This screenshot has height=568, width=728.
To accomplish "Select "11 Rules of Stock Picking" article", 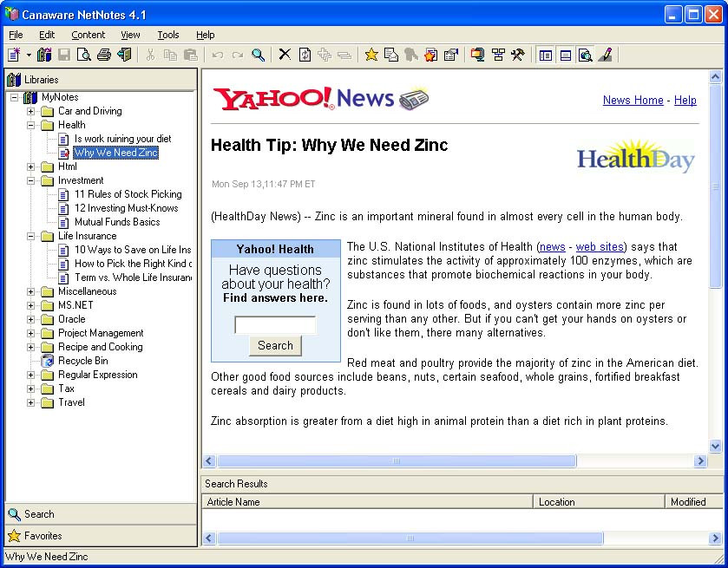I will [128, 194].
